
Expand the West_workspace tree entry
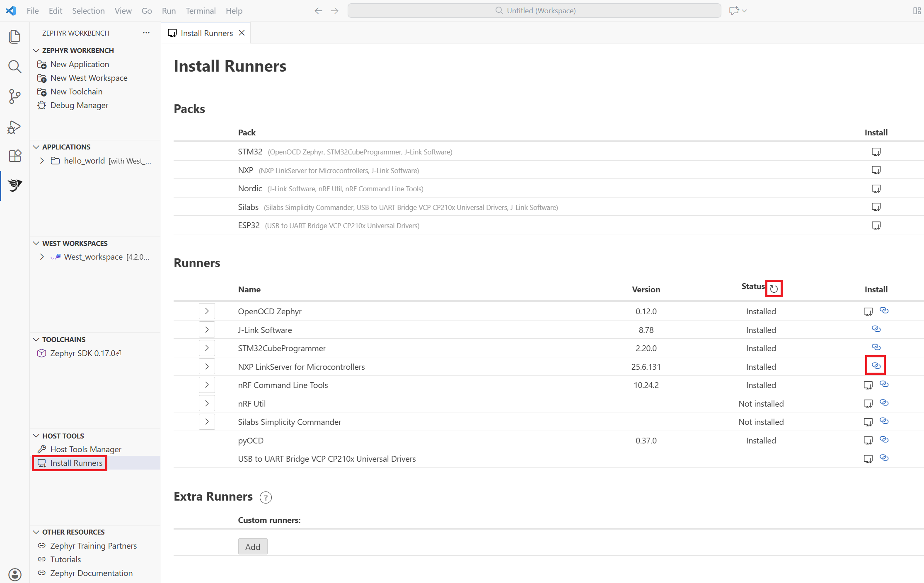pyautogui.click(x=41, y=257)
